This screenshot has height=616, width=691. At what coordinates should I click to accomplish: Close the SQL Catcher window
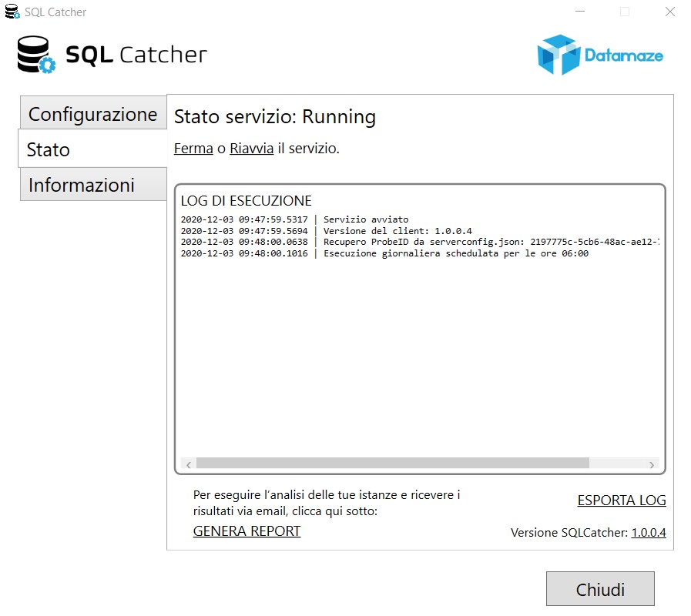pos(670,12)
